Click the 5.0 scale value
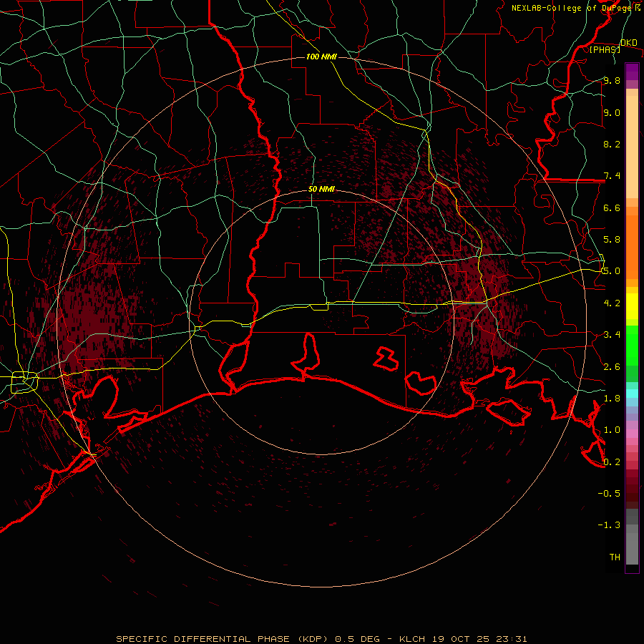644x644 pixels. [612, 271]
